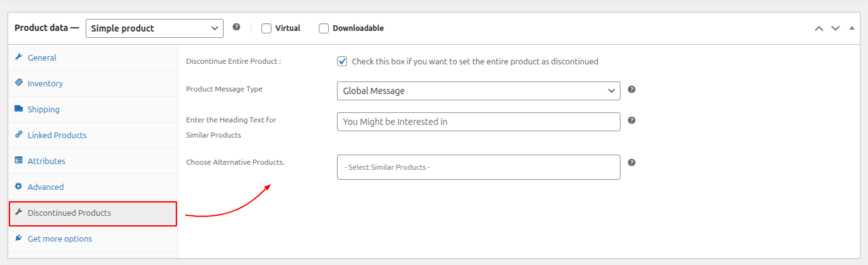This screenshot has width=868, height=265.
Task: Open the Global Message dropdown
Action: click(478, 91)
